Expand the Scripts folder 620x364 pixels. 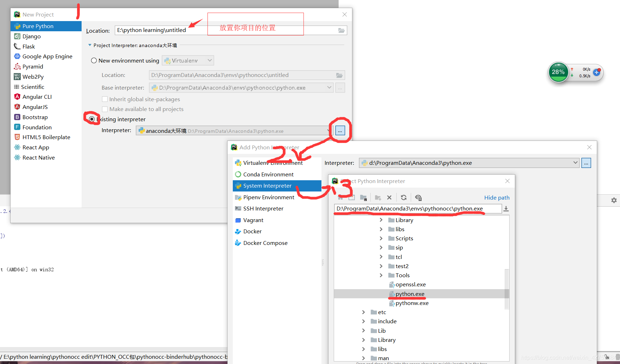[x=381, y=238]
